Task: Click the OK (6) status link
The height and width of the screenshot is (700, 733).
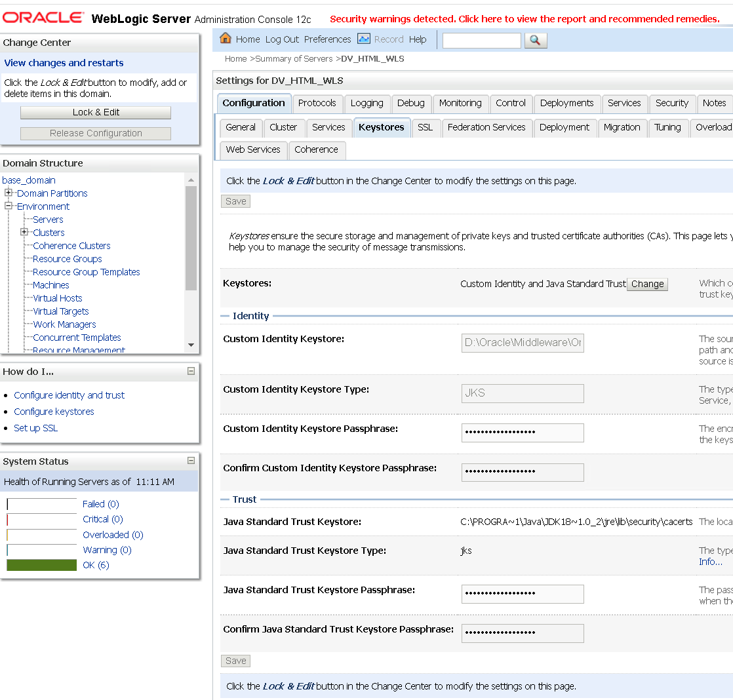Action: pos(96,566)
